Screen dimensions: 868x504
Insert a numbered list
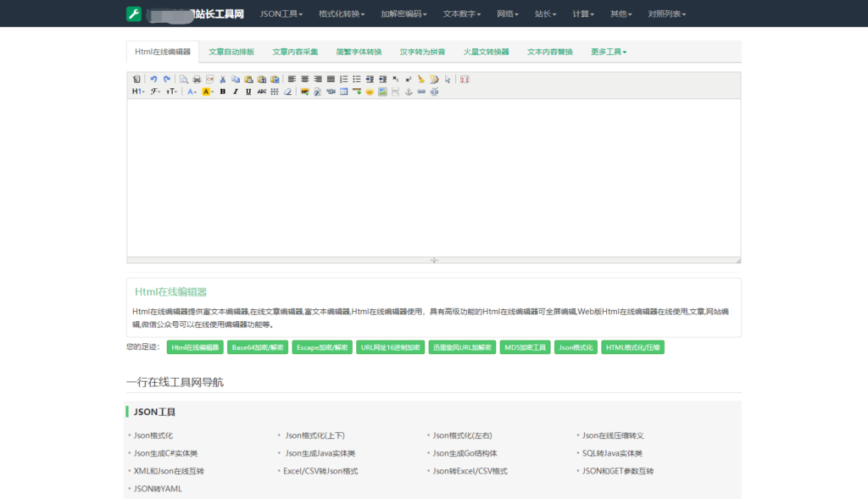coord(343,79)
